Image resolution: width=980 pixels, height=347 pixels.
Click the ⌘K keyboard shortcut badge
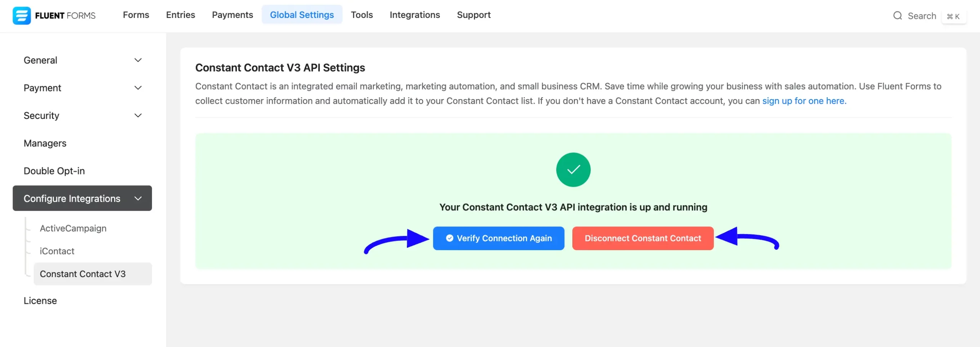pos(954,16)
